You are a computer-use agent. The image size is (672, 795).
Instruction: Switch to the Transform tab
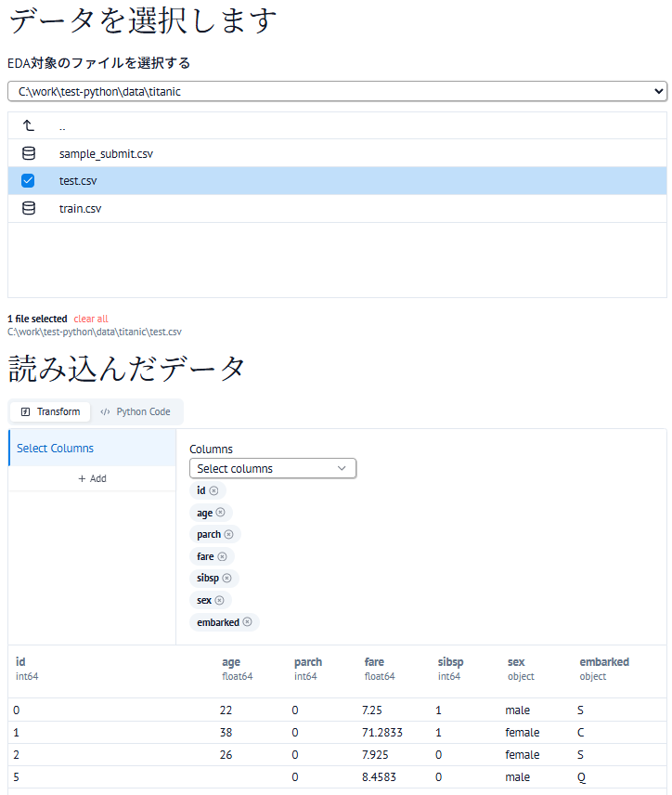click(50, 411)
